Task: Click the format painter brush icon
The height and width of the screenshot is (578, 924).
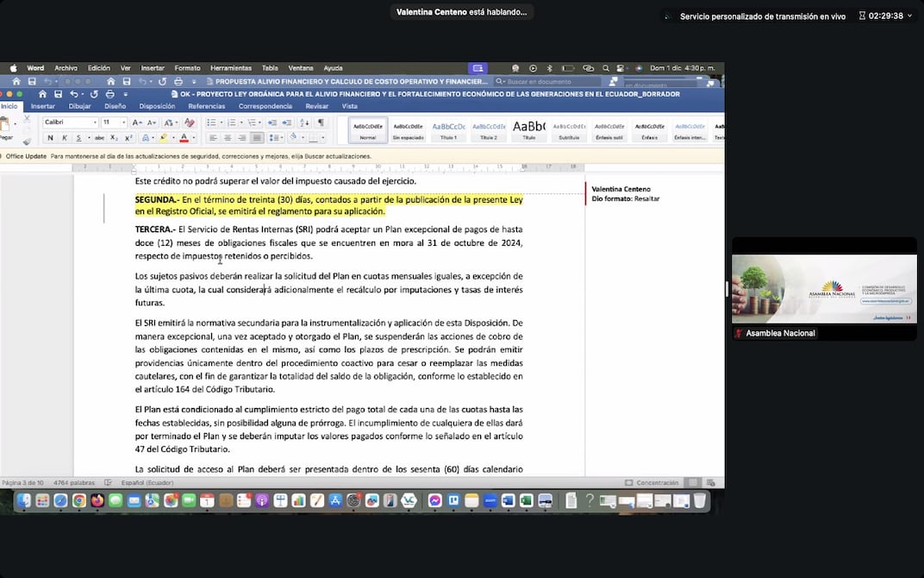Action: [27, 141]
